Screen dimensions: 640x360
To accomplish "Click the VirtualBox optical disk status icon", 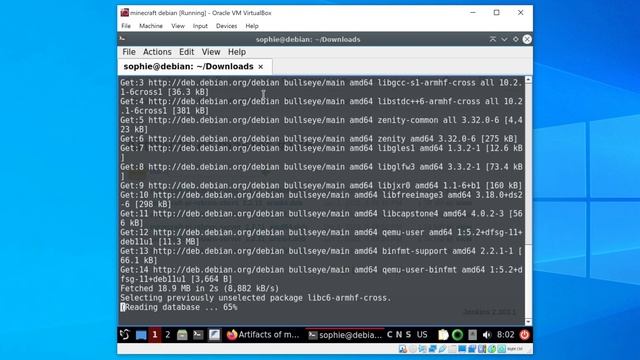I will (x=413, y=349).
